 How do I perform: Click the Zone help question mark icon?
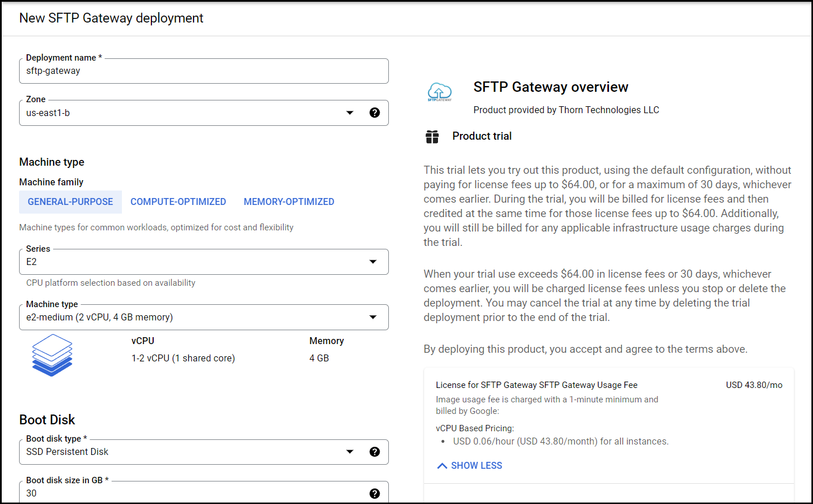click(x=374, y=113)
